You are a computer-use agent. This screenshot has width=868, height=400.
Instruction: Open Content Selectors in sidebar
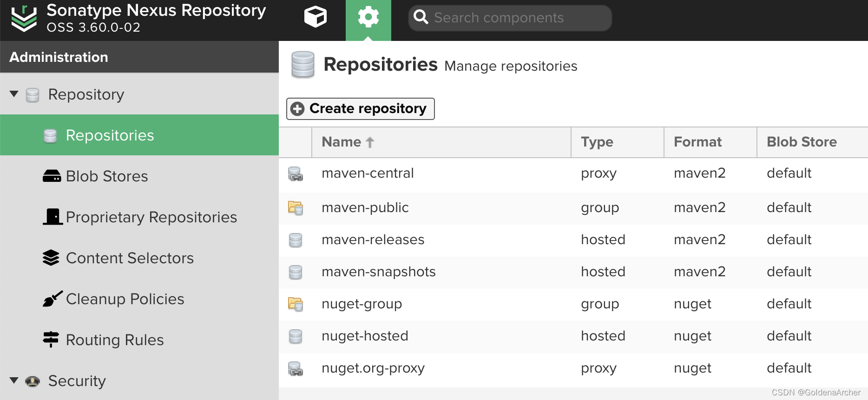(139, 258)
